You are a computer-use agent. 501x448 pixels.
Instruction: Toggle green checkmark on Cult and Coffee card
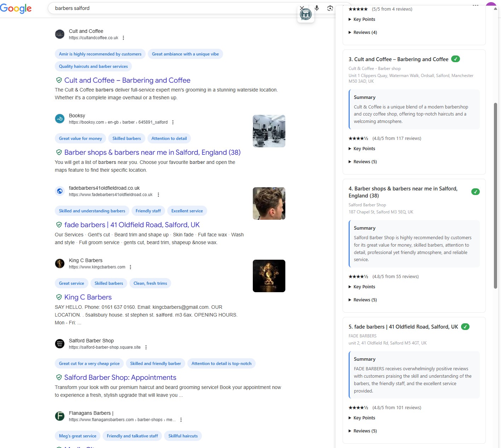pos(456,59)
